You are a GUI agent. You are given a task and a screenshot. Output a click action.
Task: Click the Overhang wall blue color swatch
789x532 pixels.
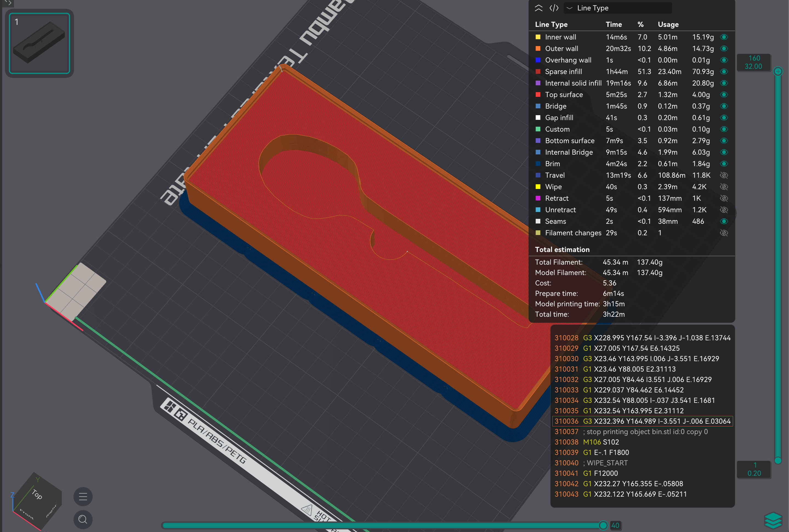[538, 60]
